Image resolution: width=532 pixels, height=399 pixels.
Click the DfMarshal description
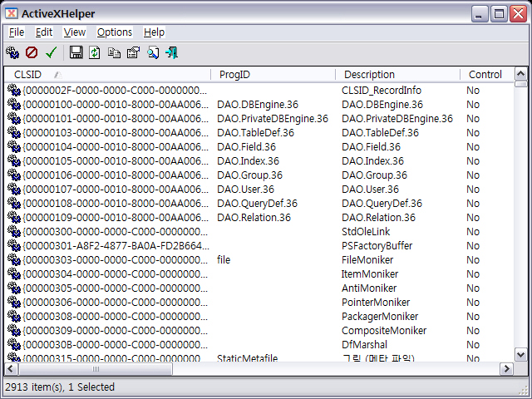364,345
